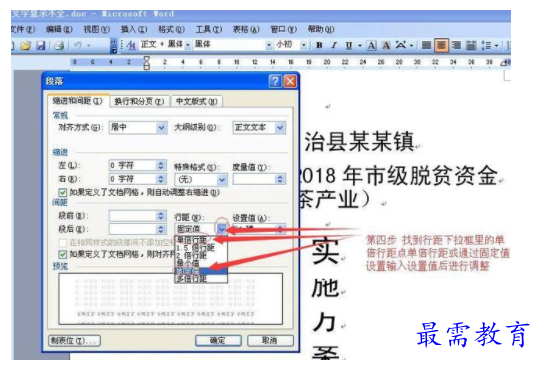Print using the toolbar printer icon
The height and width of the screenshot is (366, 538).
pos(59,45)
